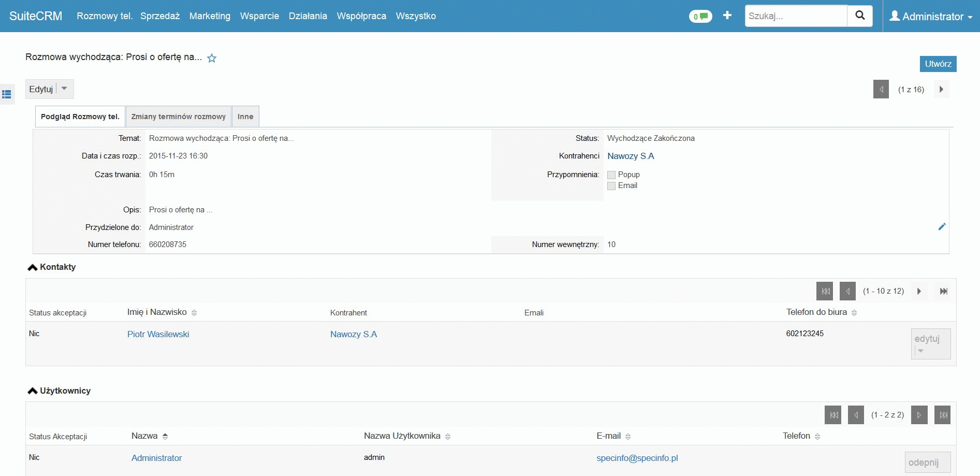Switch to the Inne tab
This screenshot has height=476, width=980.
(x=245, y=117)
